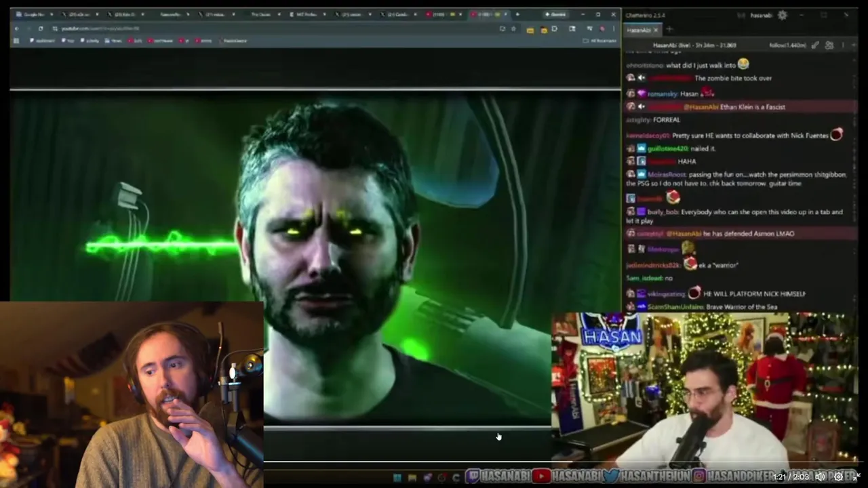Click username guillotine420 in chat
This screenshot has height=488, width=868.
(668, 148)
